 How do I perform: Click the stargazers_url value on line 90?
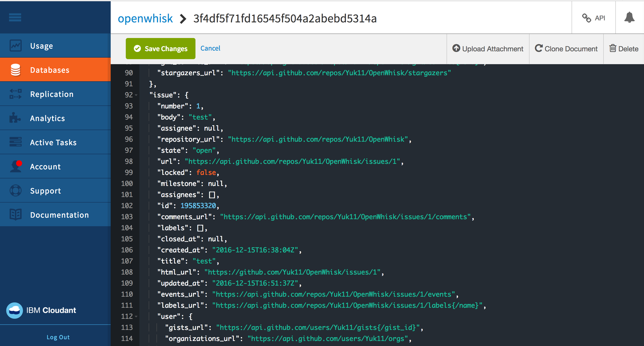click(x=339, y=73)
